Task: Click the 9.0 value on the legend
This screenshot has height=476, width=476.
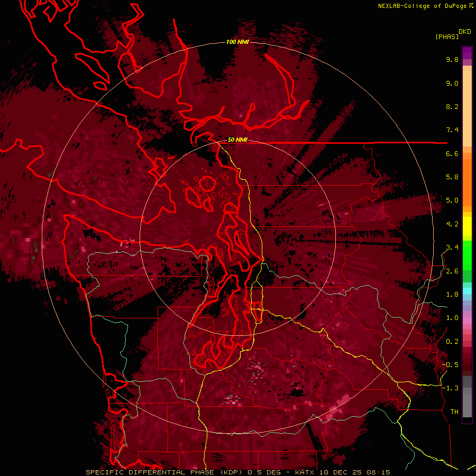Action: pyautogui.click(x=452, y=83)
